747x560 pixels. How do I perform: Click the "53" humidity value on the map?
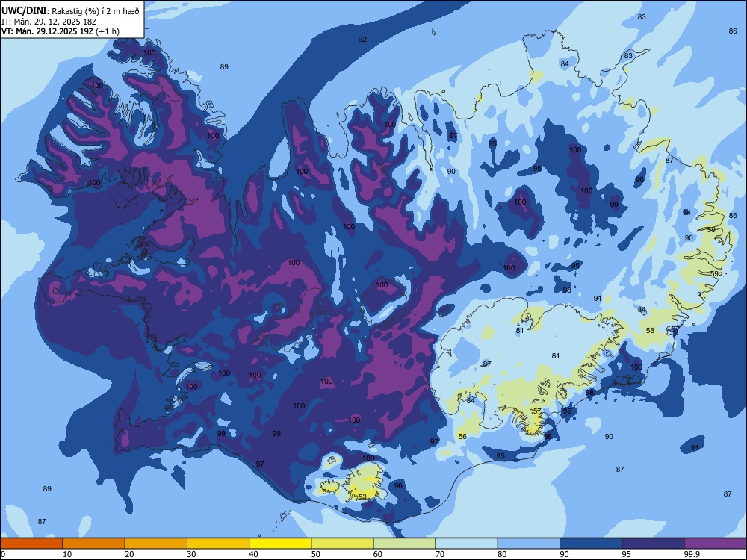362,497
